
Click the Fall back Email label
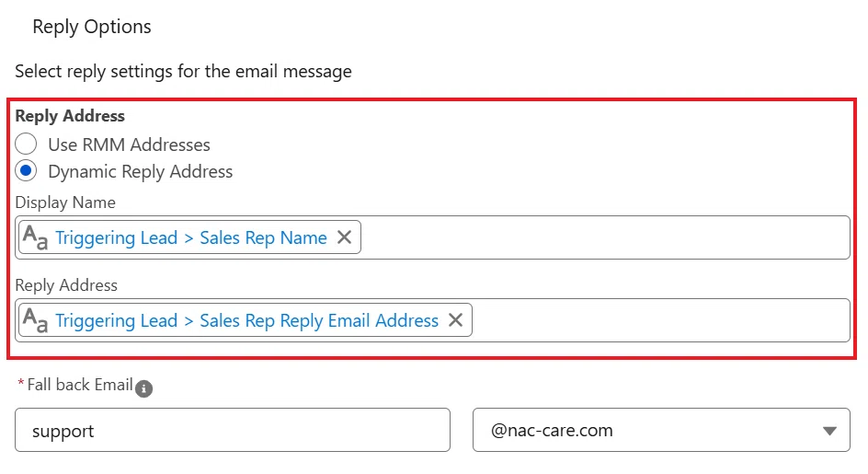point(80,385)
